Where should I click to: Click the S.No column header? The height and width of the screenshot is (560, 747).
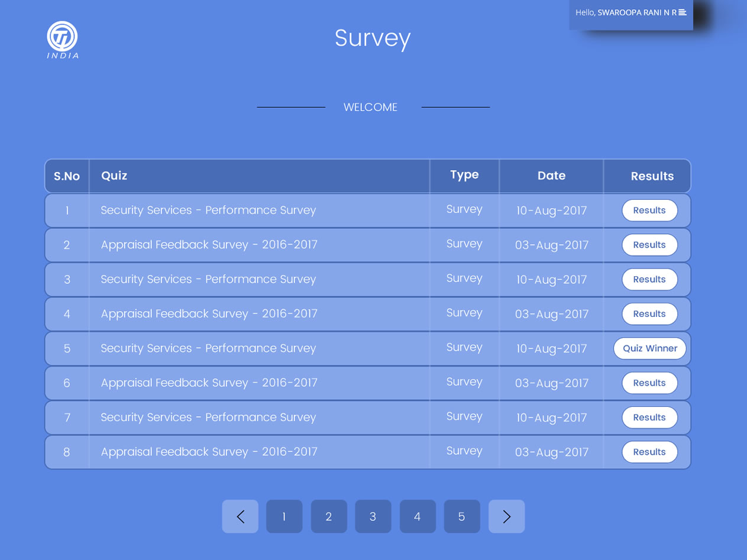[x=67, y=176]
